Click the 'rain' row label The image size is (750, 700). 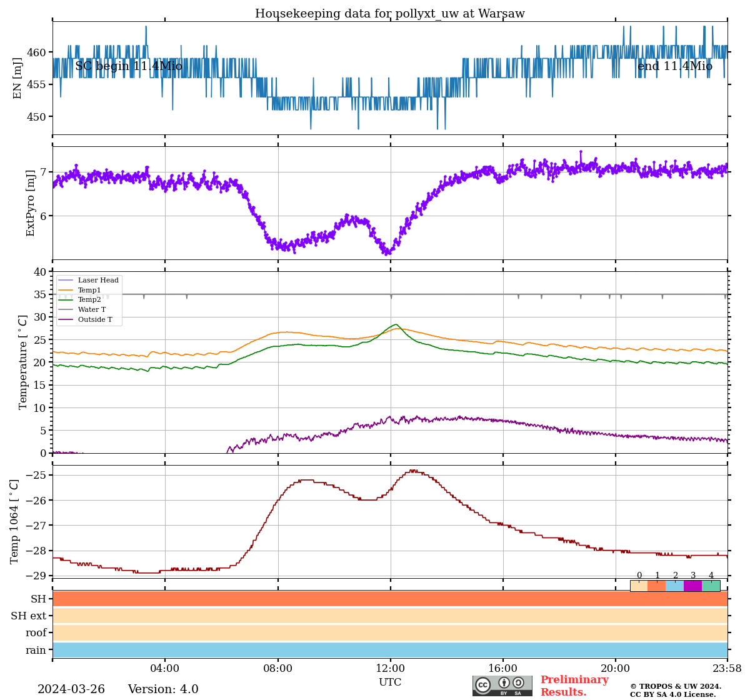[x=36, y=650]
